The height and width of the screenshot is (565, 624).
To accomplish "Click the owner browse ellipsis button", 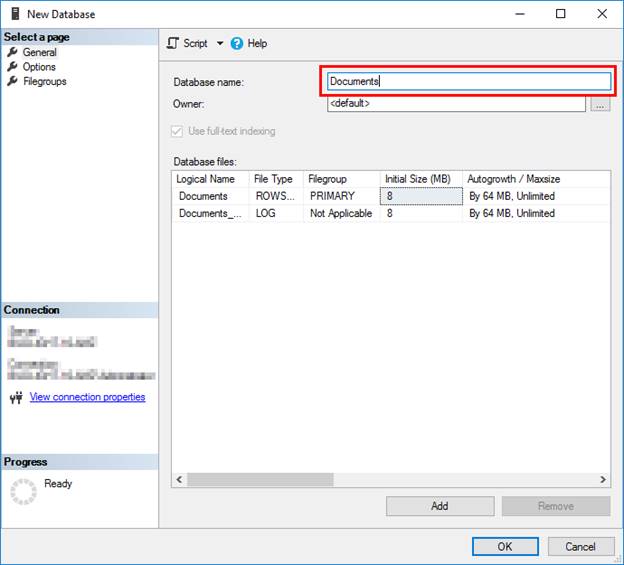I will [x=600, y=104].
